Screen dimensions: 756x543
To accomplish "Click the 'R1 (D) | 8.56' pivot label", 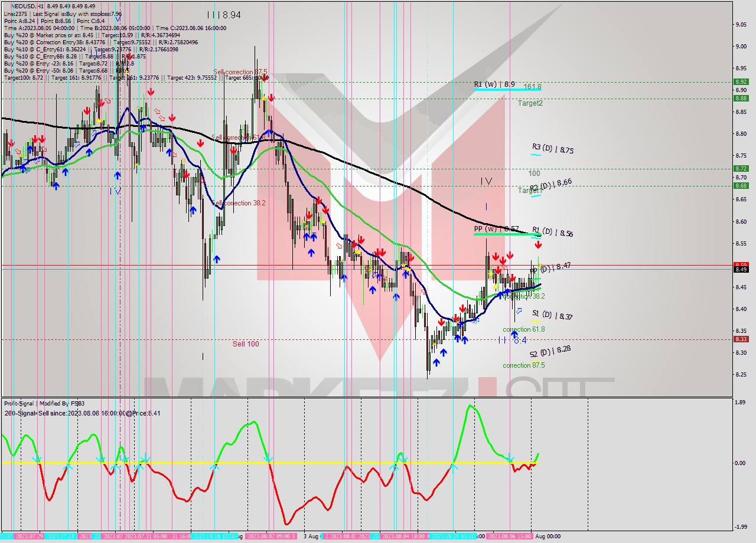I will (x=552, y=231).
